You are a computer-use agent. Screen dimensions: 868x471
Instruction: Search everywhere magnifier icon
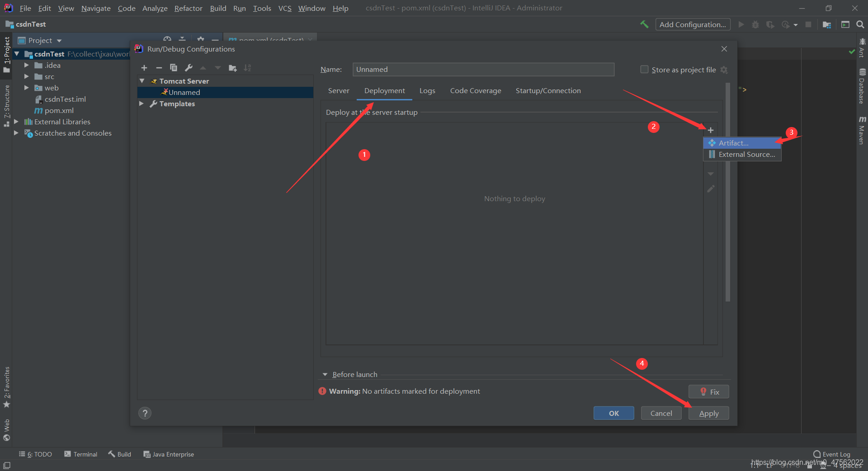(860, 24)
